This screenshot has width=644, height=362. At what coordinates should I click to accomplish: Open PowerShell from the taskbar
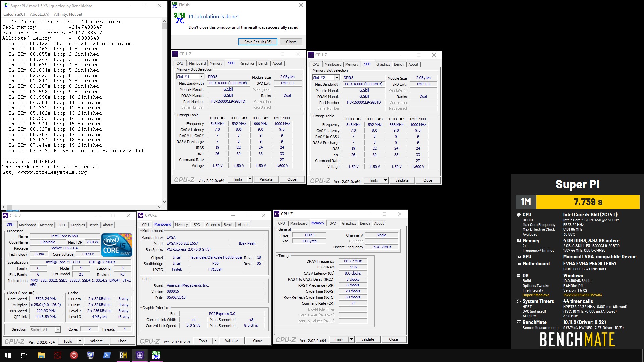coord(107,355)
